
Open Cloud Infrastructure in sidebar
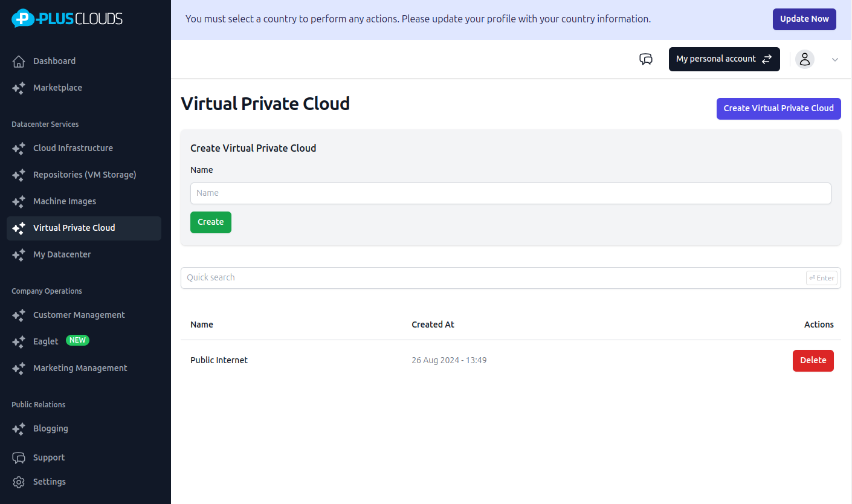pos(73,148)
